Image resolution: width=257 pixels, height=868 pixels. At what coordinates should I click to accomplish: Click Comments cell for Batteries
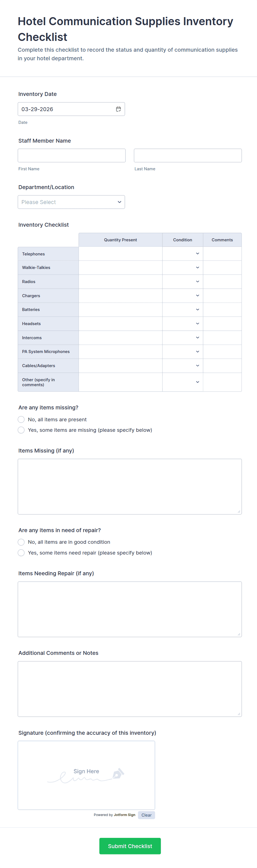pos(222,310)
